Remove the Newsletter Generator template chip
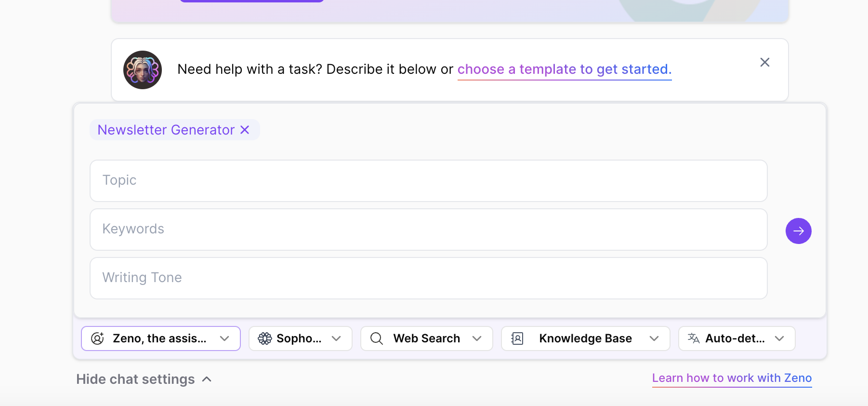The height and width of the screenshot is (406, 868). click(245, 130)
